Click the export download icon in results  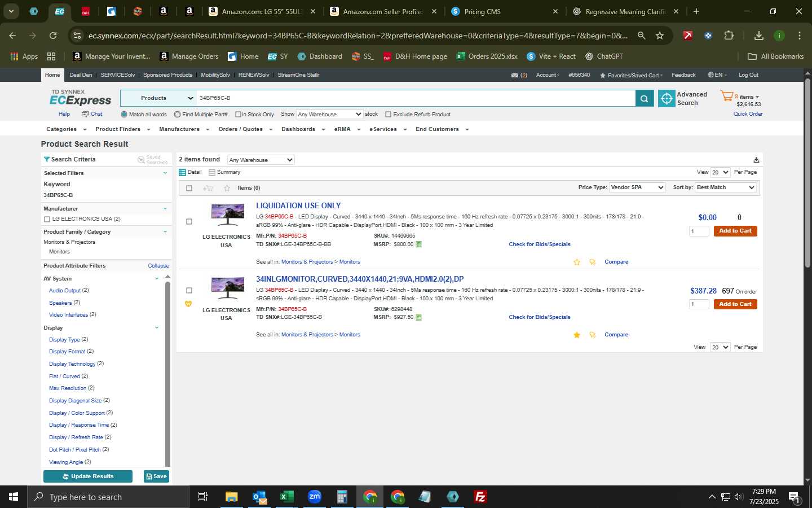[756, 160]
